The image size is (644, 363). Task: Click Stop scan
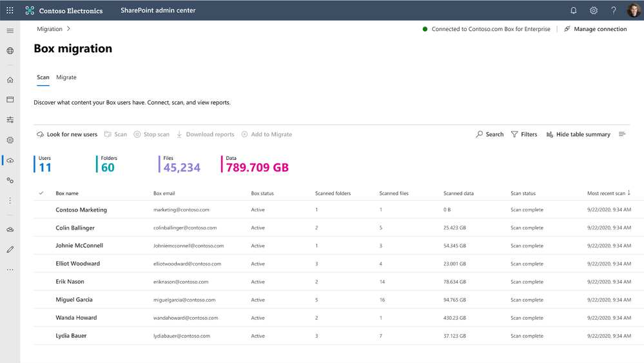click(x=151, y=134)
